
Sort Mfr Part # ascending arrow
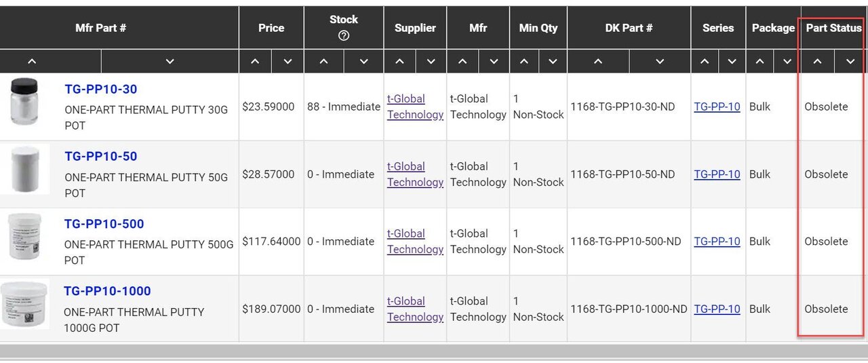[x=31, y=61]
